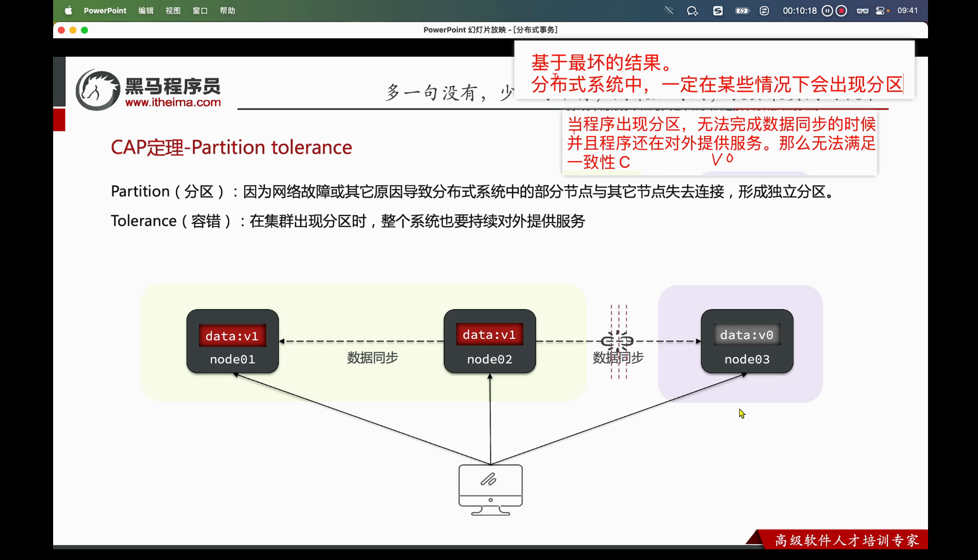Image resolution: width=978 pixels, height=560 pixels.
Task: Check the battery charging icon
Action: pos(742,11)
